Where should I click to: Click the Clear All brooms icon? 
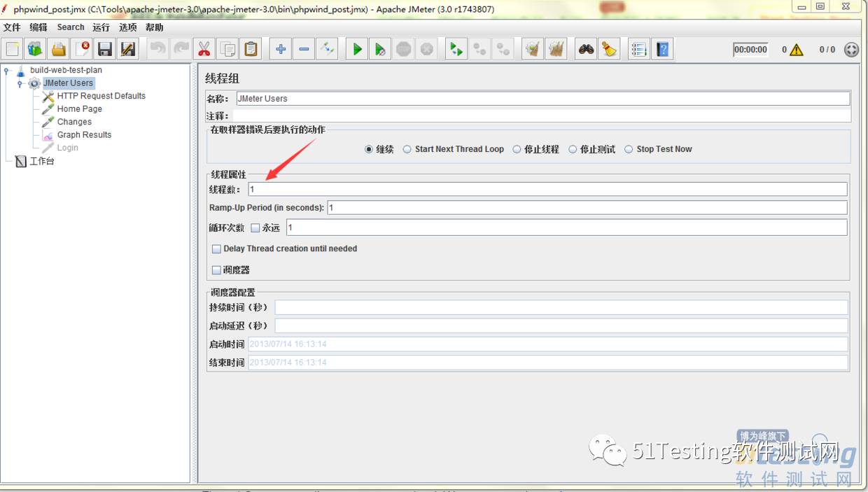556,49
